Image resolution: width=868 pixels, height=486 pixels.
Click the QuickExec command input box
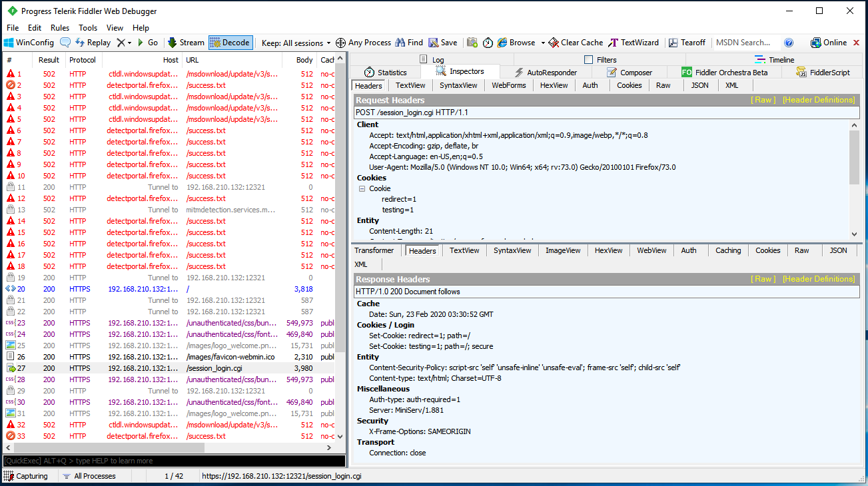pyautogui.click(x=175, y=461)
